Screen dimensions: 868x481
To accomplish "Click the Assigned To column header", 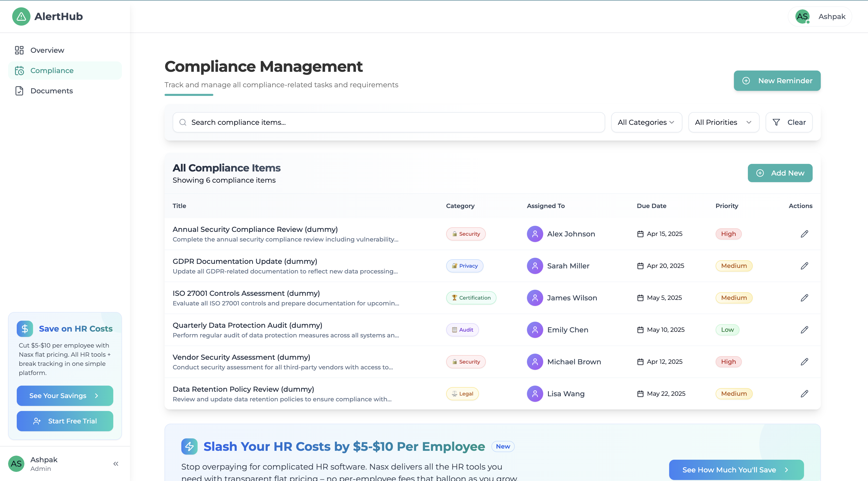I will pyautogui.click(x=546, y=206).
